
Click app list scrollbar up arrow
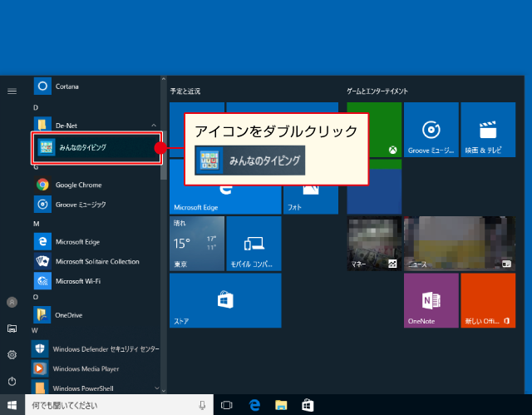pos(164,79)
